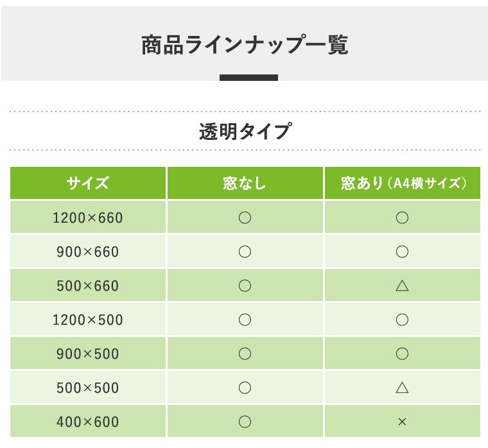Click the × mark for 400×600 窓あり
This screenshot has height=448, width=488.
(x=402, y=422)
